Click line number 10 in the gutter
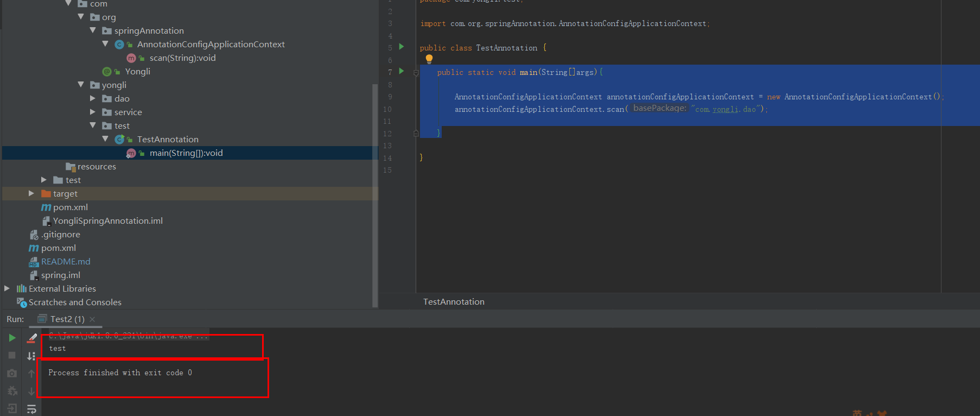 (387, 109)
